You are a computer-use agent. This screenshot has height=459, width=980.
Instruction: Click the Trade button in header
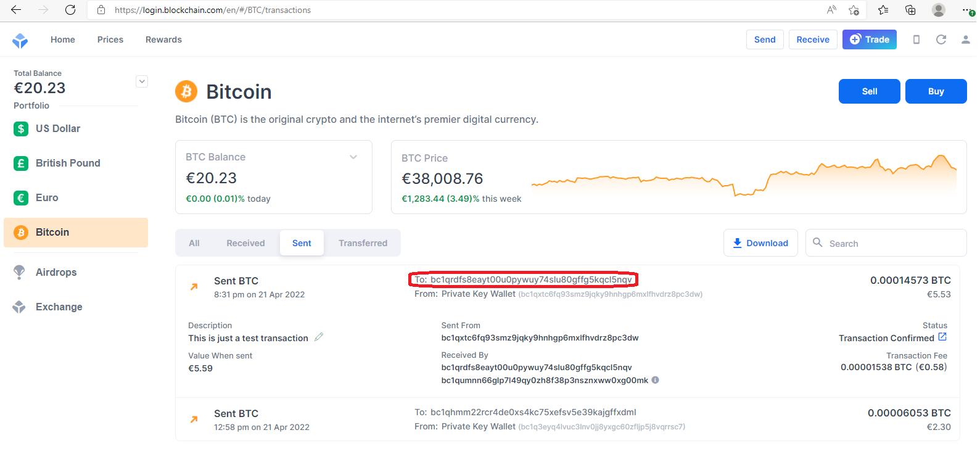click(870, 39)
